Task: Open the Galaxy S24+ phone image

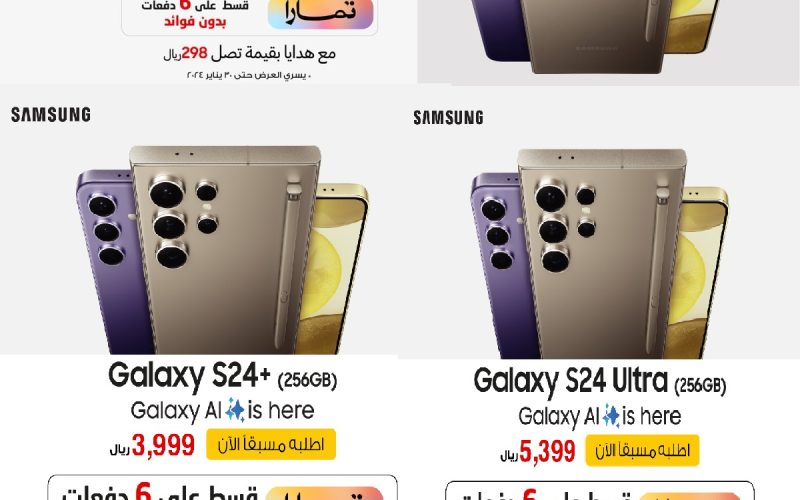Action: pos(222,250)
